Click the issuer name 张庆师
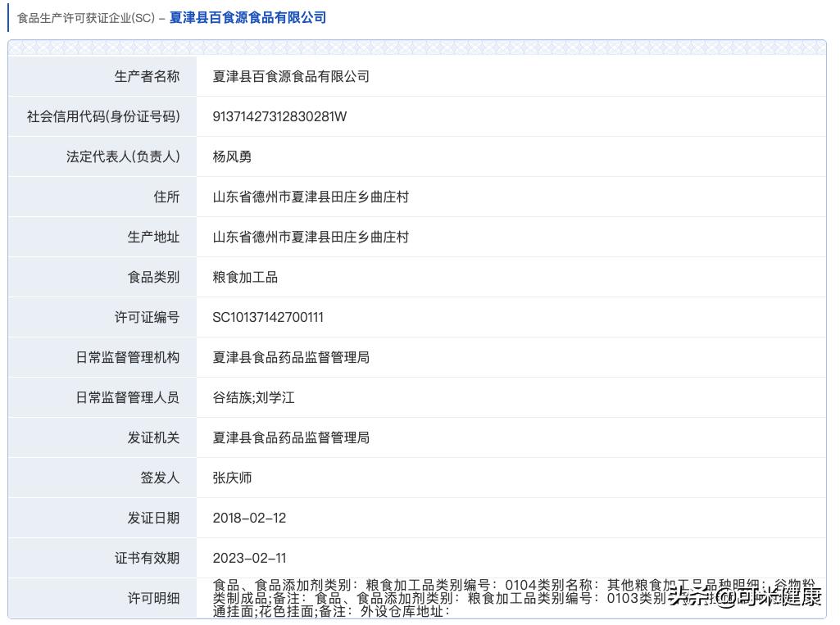 click(x=232, y=478)
